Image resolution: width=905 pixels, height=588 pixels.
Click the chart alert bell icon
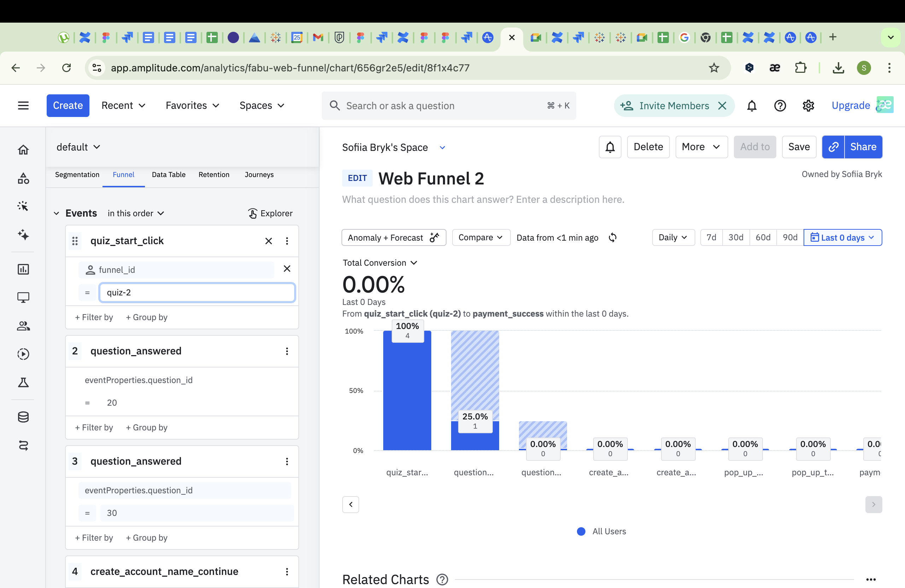[x=610, y=147]
